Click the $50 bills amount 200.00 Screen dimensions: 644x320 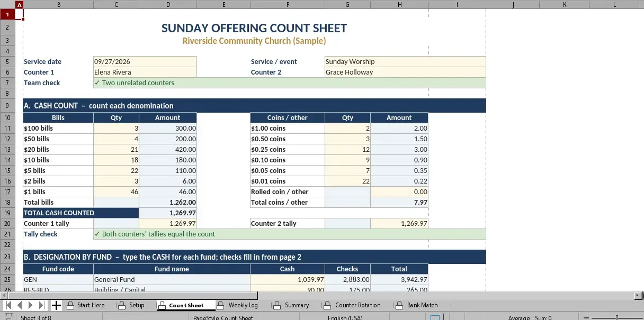[168, 139]
